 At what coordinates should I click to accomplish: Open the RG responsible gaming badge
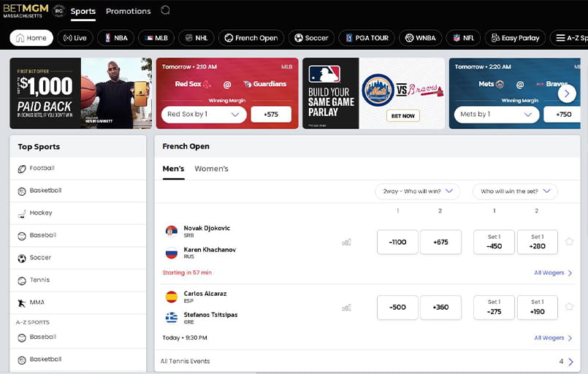59,11
